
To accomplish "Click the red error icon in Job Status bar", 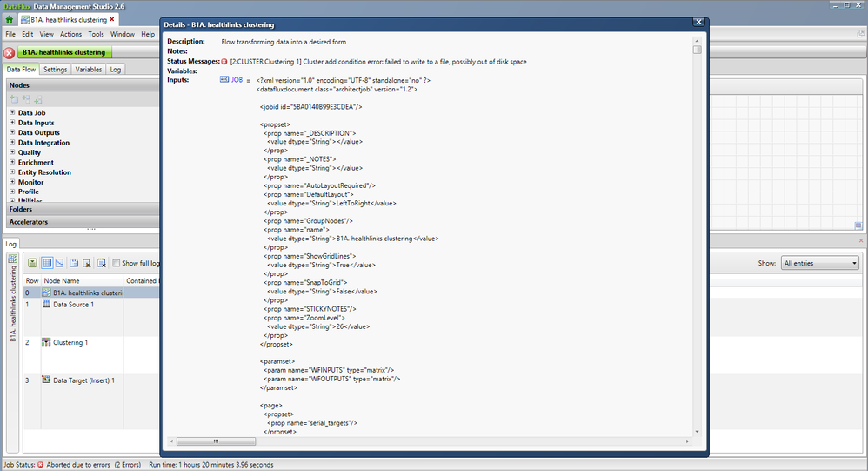I will (x=40, y=464).
